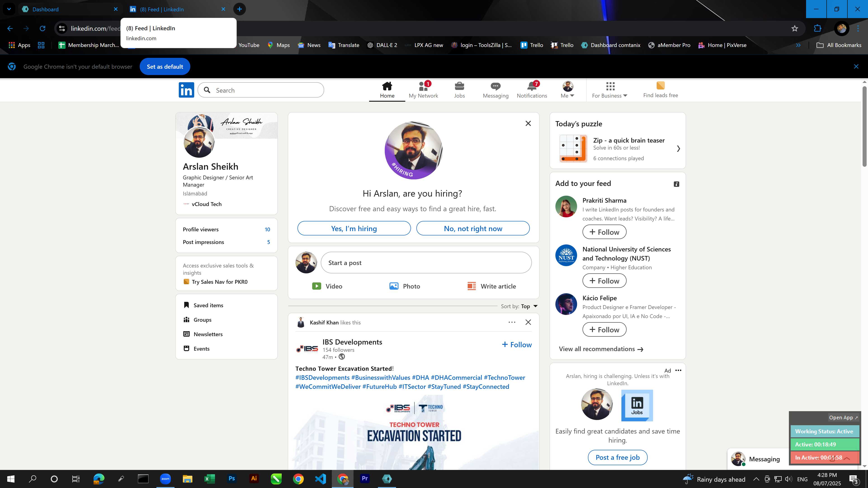Hide the IBS Developments post
Viewport: 868px width, 488px height.
(x=528, y=322)
